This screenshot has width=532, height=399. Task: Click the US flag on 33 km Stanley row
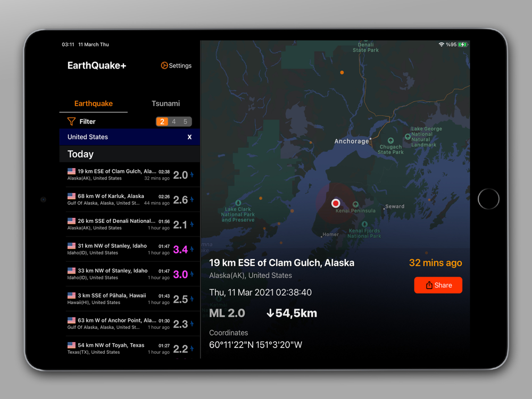coord(71,270)
